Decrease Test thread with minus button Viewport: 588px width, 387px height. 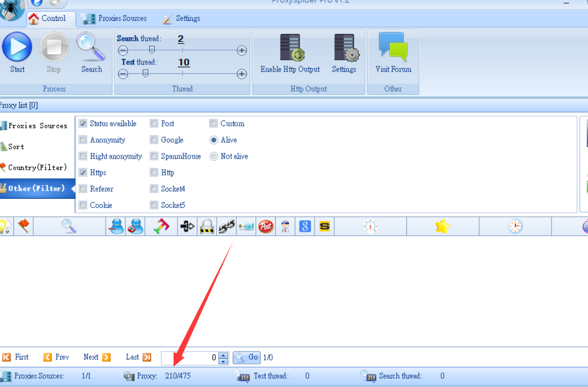pyautogui.click(x=123, y=74)
